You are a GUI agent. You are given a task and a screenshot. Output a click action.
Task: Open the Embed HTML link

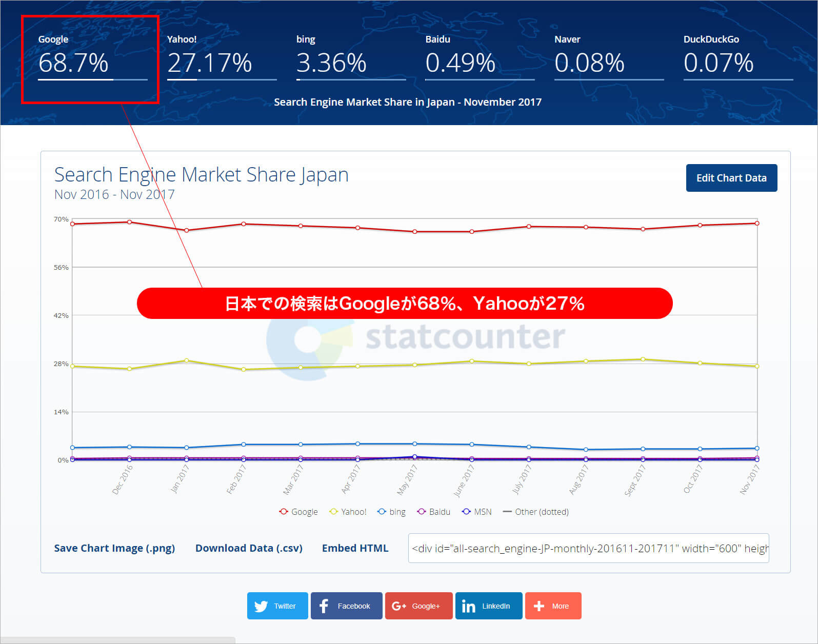click(x=355, y=548)
